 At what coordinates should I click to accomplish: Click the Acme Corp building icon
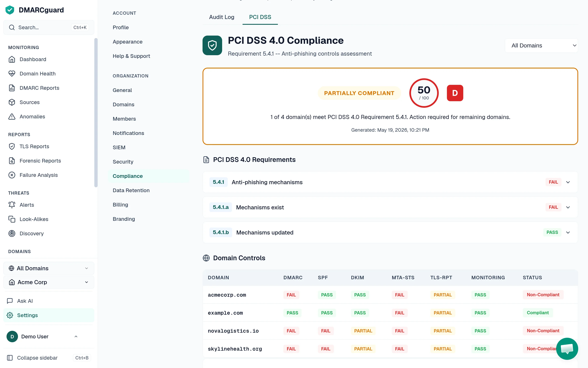(x=12, y=282)
